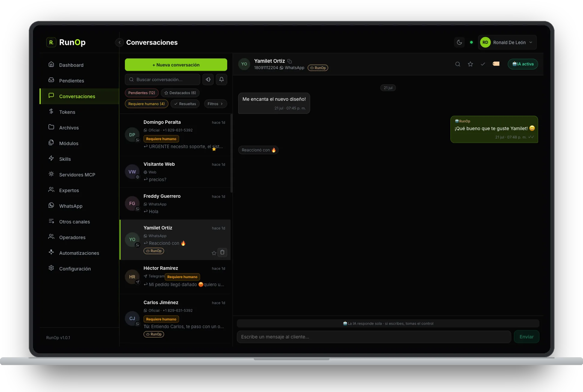
Task: Toggle the Requiere humano (4) filter
Action: 146,104
